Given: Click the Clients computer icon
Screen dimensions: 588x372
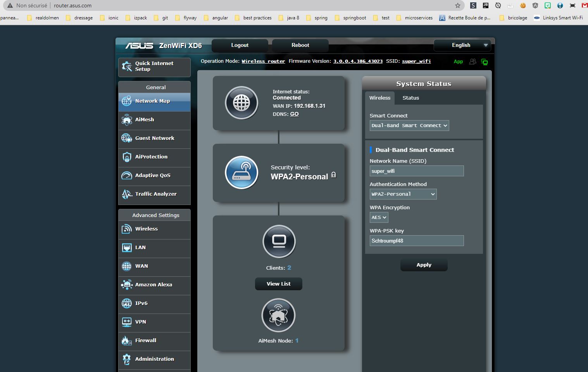Looking at the screenshot, I should point(279,241).
